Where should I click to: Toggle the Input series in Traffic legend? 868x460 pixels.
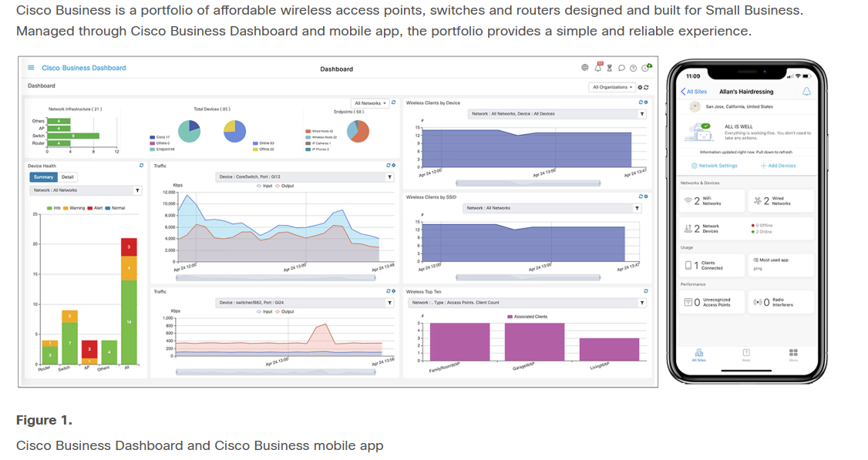pos(264,186)
